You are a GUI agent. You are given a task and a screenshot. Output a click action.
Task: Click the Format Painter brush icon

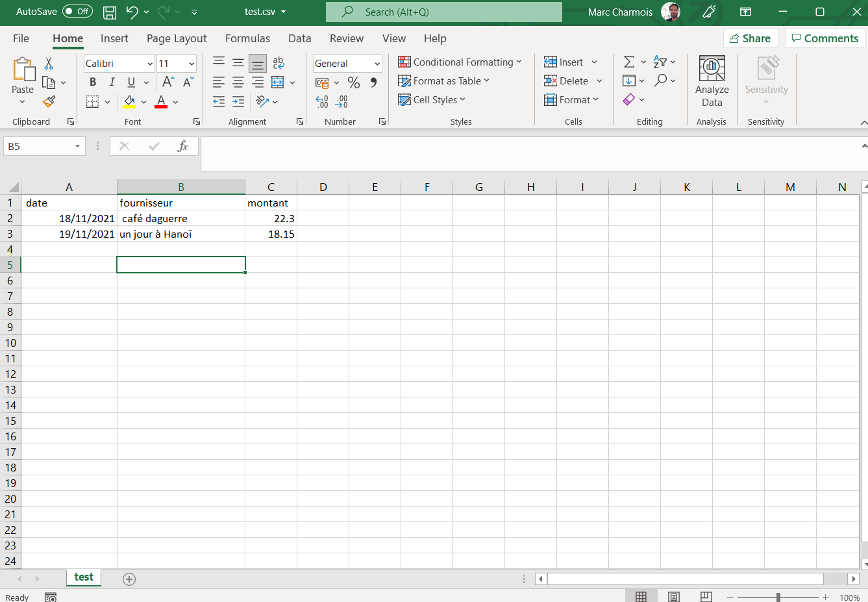click(49, 101)
